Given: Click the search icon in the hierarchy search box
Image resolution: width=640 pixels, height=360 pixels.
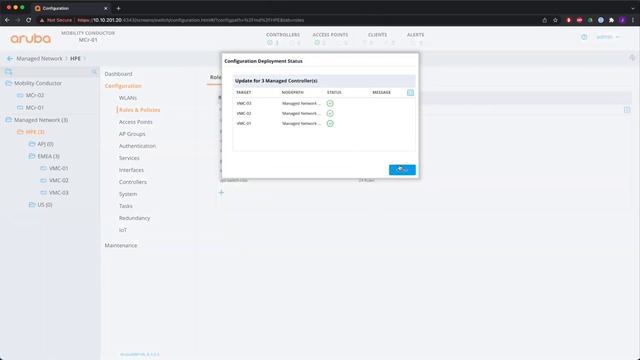Looking at the screenshot, I should 94,72.
